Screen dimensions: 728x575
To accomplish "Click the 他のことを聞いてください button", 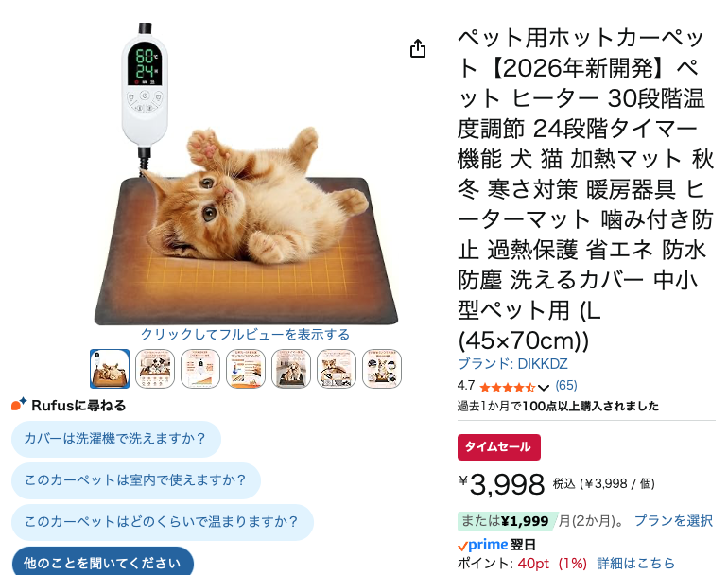I will tap(103, 562).
